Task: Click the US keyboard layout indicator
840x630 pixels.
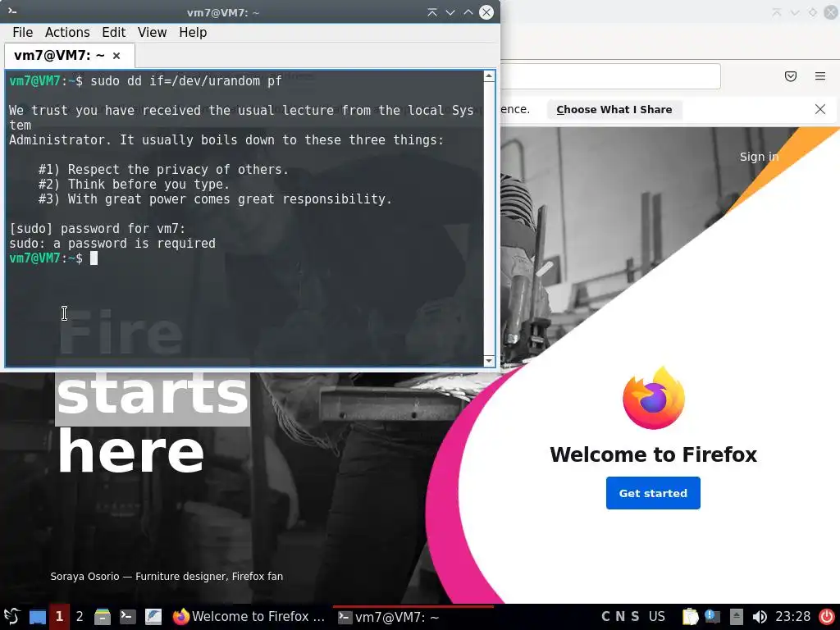Action: (x=657, y=617)
